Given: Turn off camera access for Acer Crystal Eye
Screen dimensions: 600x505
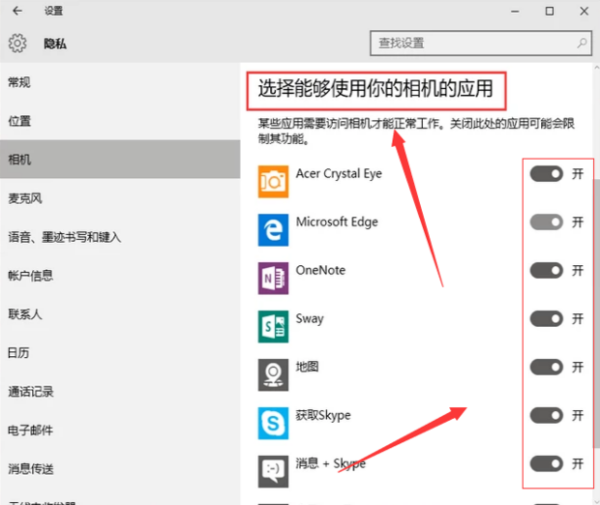Looking at the screenshot, I should [x=546, y=174].
